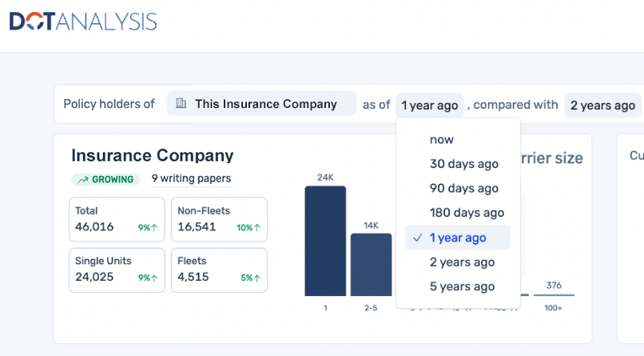The width and height of the screenshot is (644, 356).
Task: Click the DOT Analysis logo
Action: pos(83,22)
